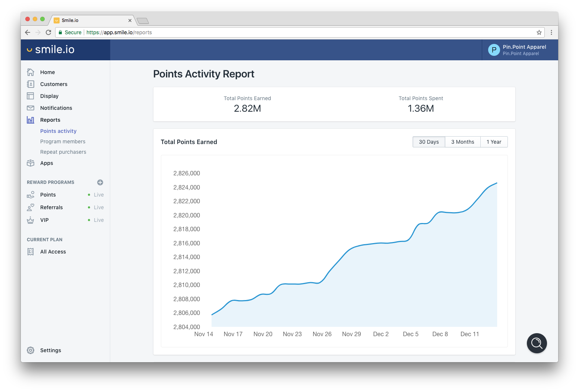Go to the Referrals reward program
The height and width of the screenshot is (392, 579).
click(51, 207)
